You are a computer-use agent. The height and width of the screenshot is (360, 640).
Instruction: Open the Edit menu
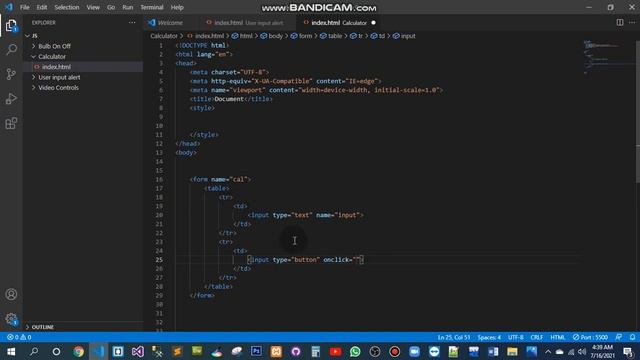42,7
